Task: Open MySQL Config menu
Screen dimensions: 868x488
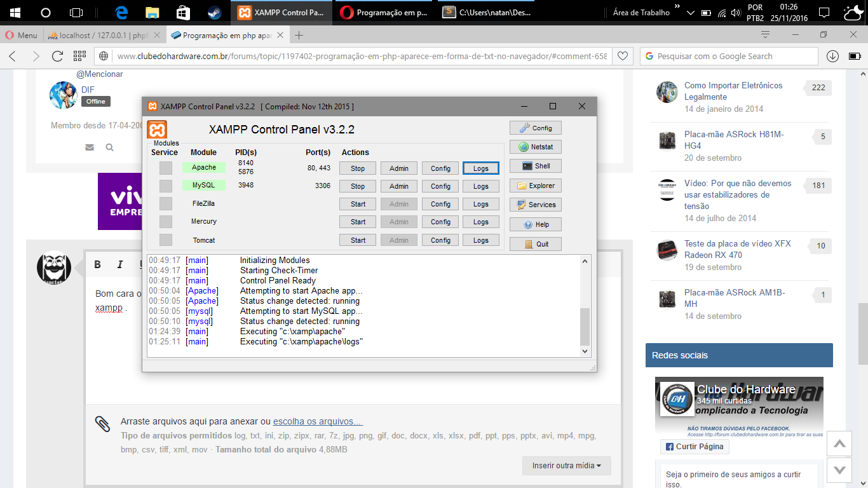Action: pos(440,186)
